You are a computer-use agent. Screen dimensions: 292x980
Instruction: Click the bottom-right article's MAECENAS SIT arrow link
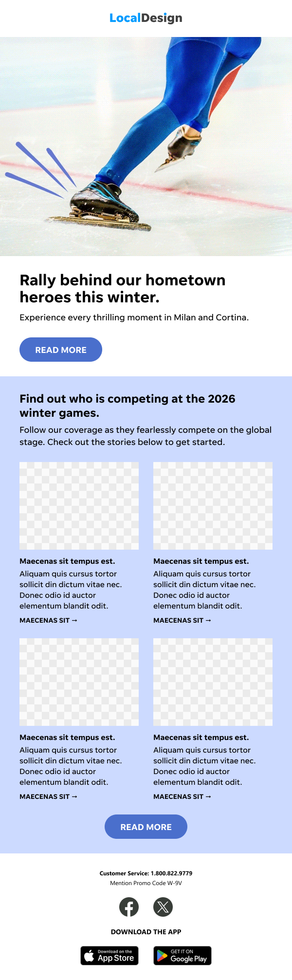click(182, 796)
